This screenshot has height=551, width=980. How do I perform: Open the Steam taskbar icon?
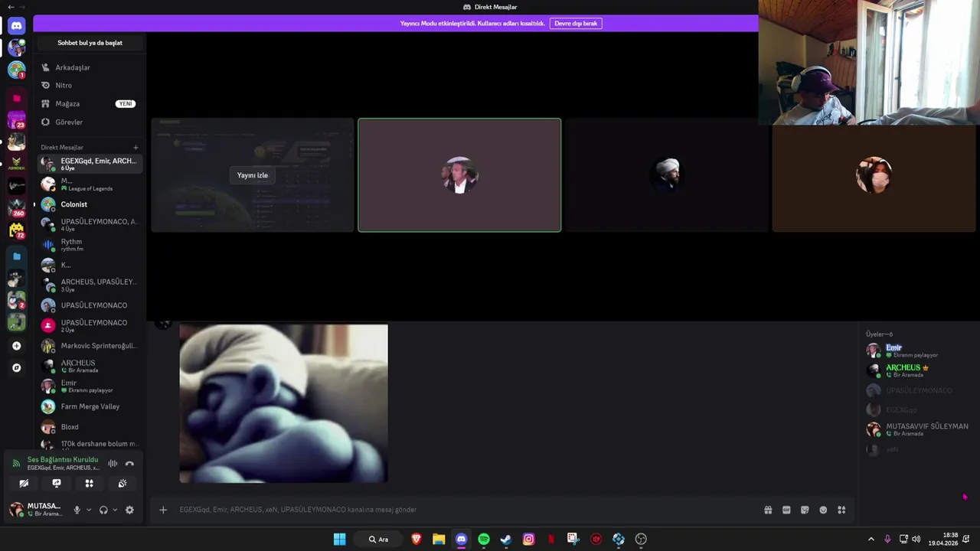pos(506,540)
